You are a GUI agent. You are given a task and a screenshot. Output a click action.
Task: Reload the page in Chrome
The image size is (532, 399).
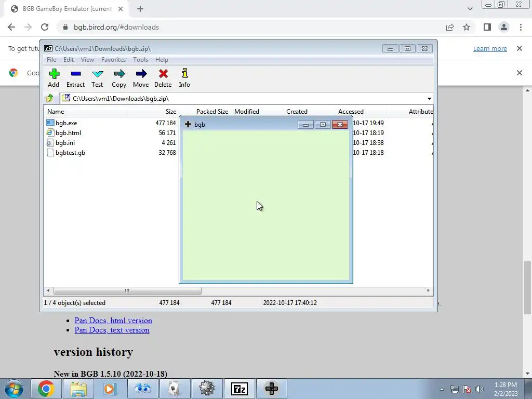(x=45, y=27)
